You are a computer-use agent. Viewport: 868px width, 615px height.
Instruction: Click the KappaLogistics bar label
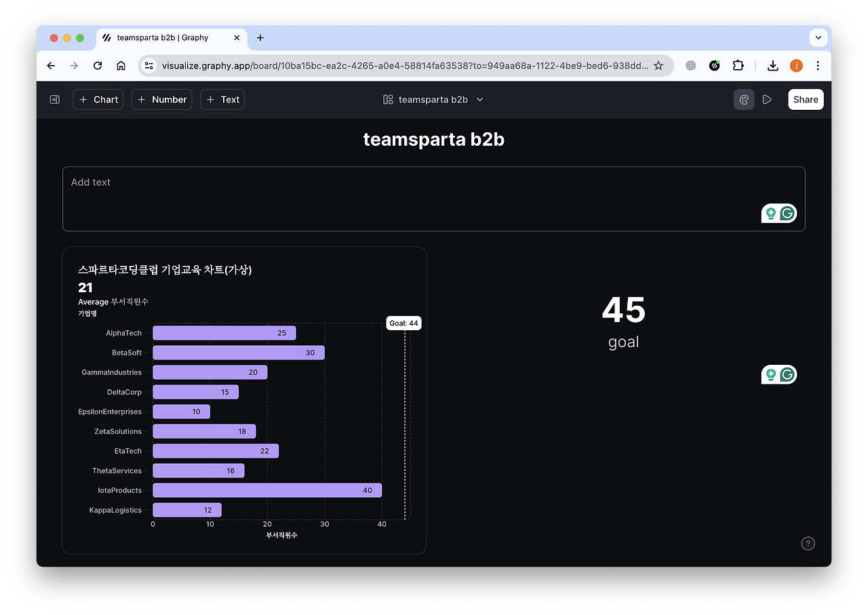click(x=116, y=510)
